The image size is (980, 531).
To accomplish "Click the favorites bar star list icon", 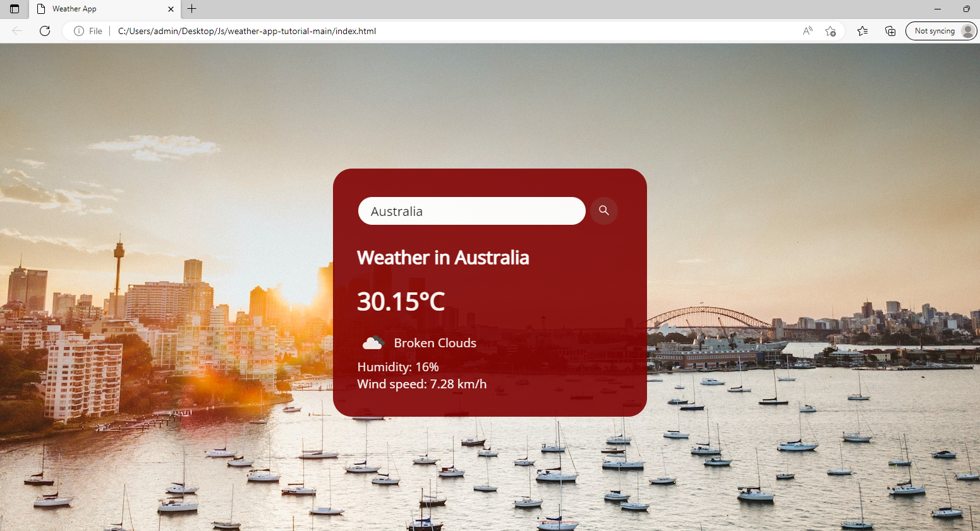I will pos(862,30).
